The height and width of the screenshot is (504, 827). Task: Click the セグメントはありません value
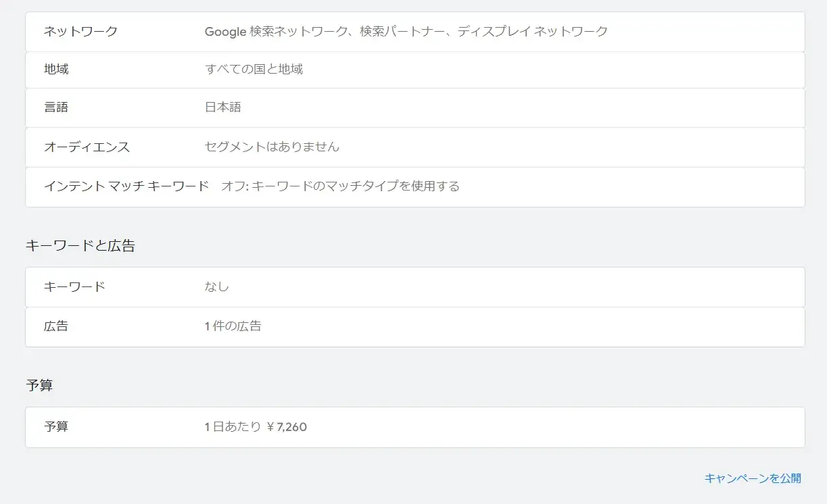pos(272,147)
